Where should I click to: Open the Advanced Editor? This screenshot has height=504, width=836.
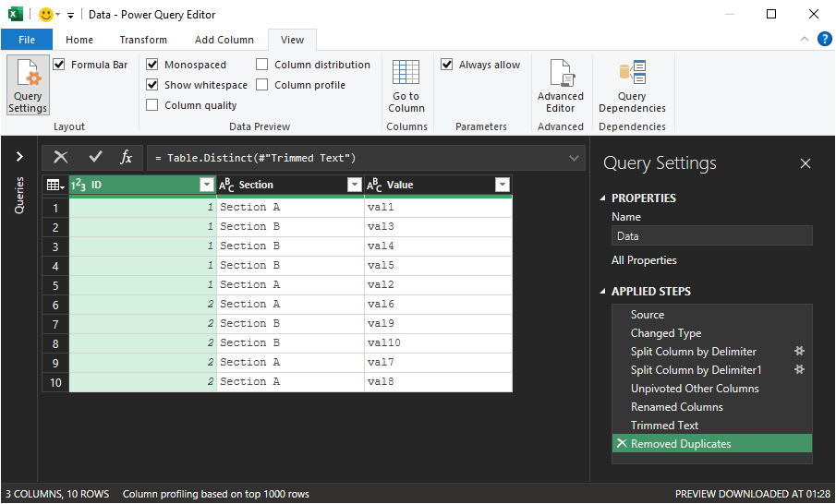561,85
